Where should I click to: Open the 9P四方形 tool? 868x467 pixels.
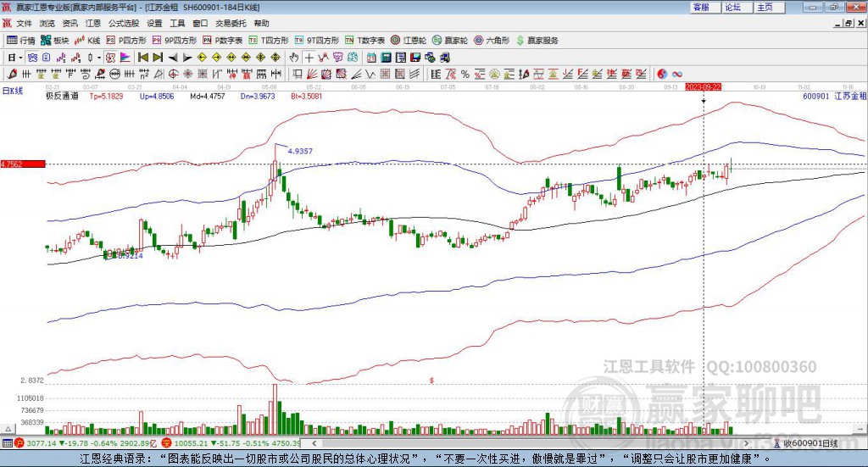point(175,41)
